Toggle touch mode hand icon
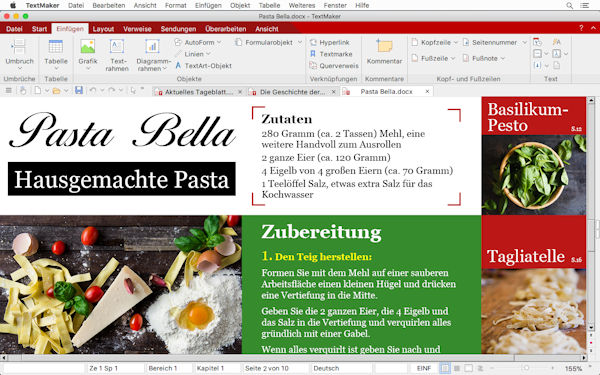 click(x=23, y=91)
